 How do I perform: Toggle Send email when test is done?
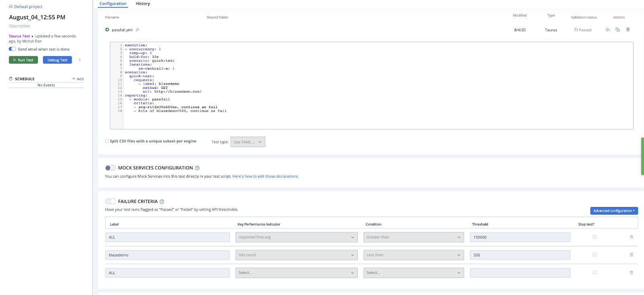pos(12,49)
